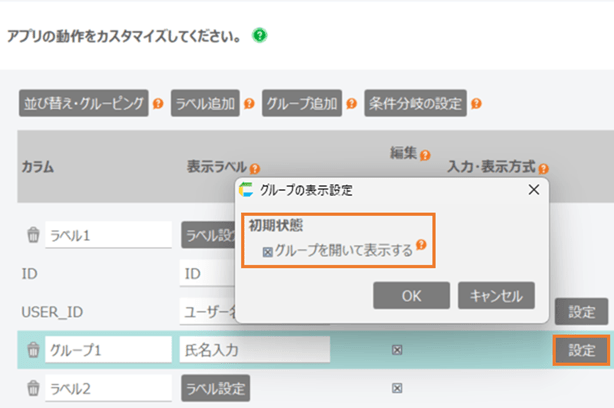Click the USER_ID column text
This screenshot has width=614, height=408.
click(x=52, y=312)
